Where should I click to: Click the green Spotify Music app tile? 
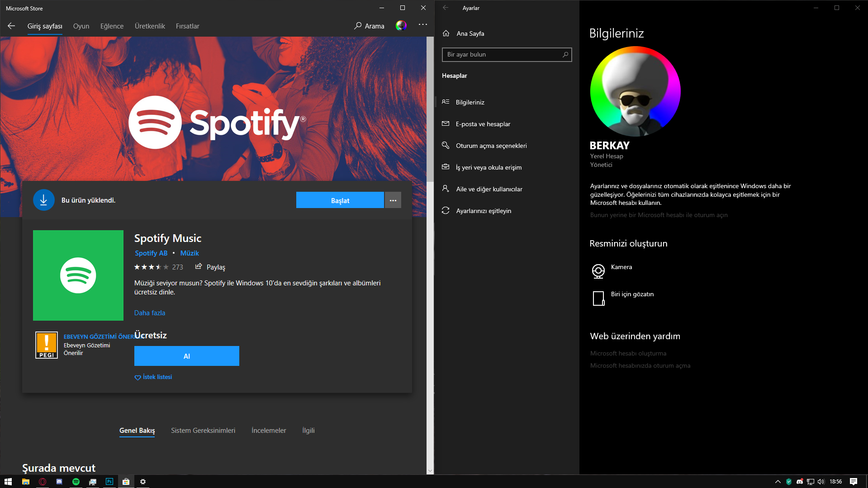(x=78, y=275)
